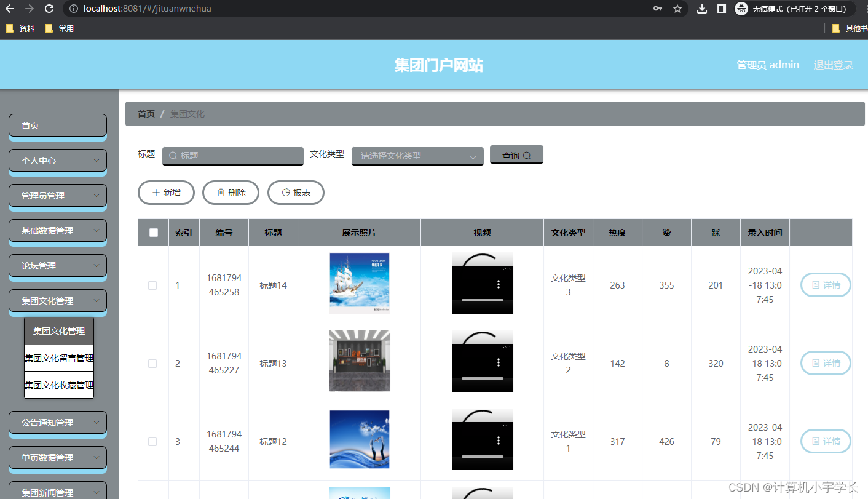Expand the 公告通知管理 sidebar menu

click(58, 423)
